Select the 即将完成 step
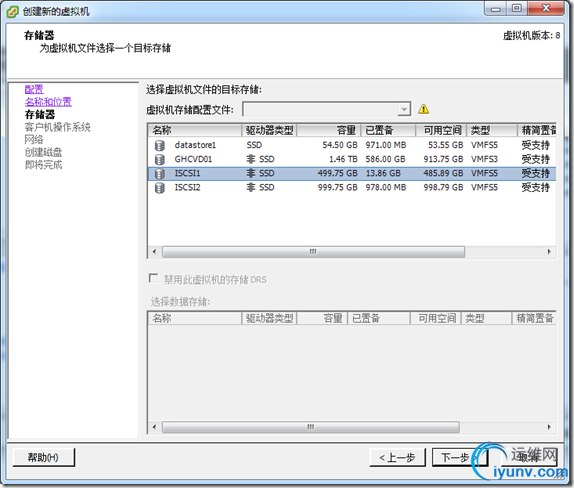 (44, 165)
